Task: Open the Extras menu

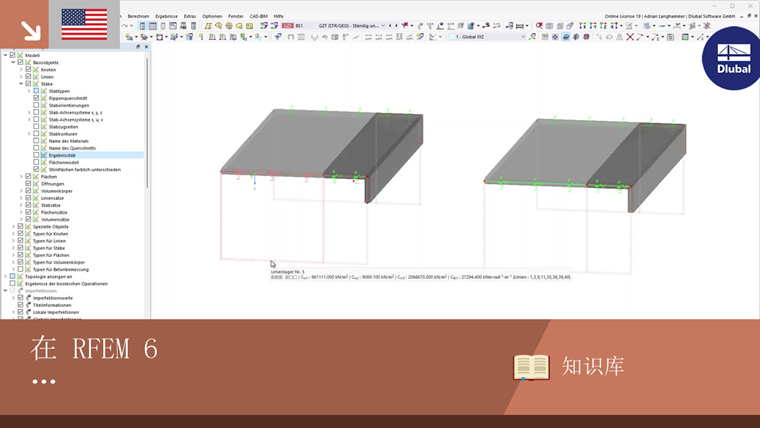Action: click(190, 16)
